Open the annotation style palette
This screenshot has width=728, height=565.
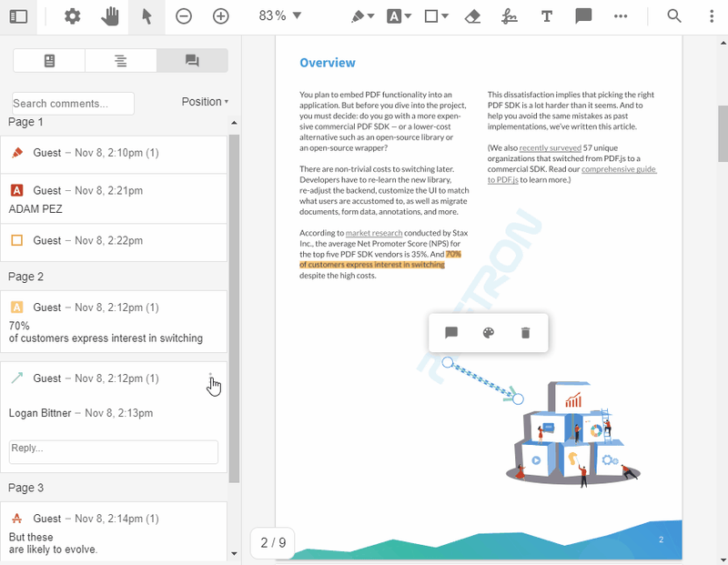tap(489, 333)
